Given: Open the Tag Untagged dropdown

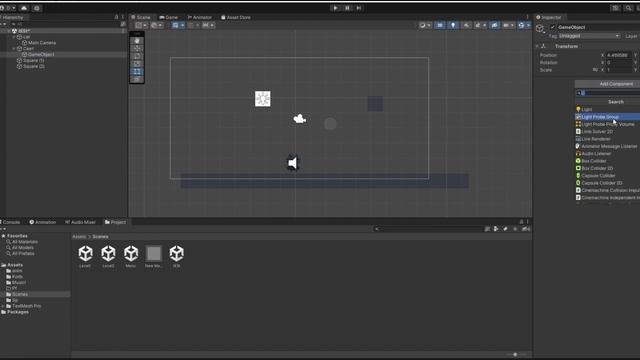Looking at the screenshot, I should [589, 36].
